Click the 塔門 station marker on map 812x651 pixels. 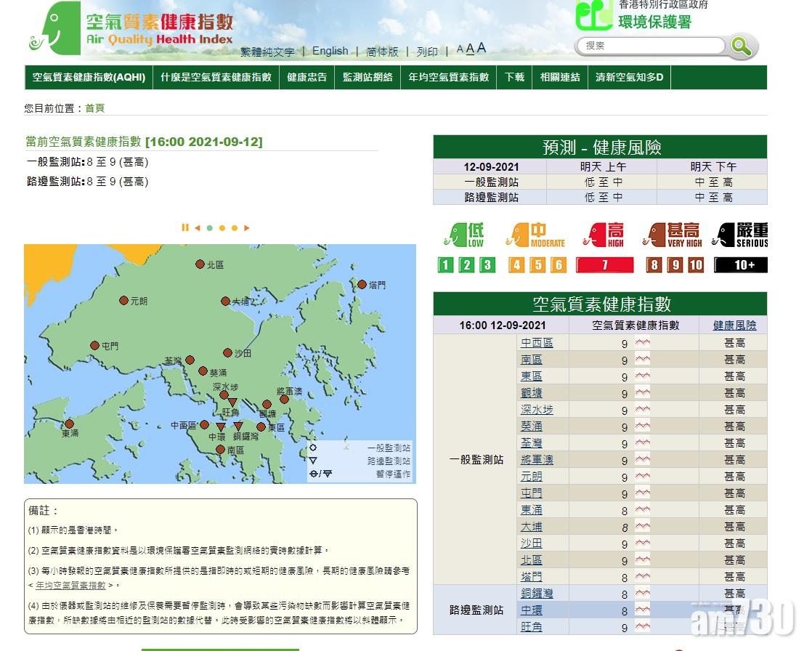coord(362,284)
